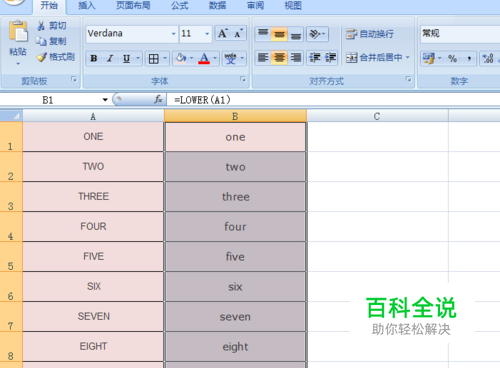Toggle bold formatting
The image size is (500, 368).
coord(94,59)
